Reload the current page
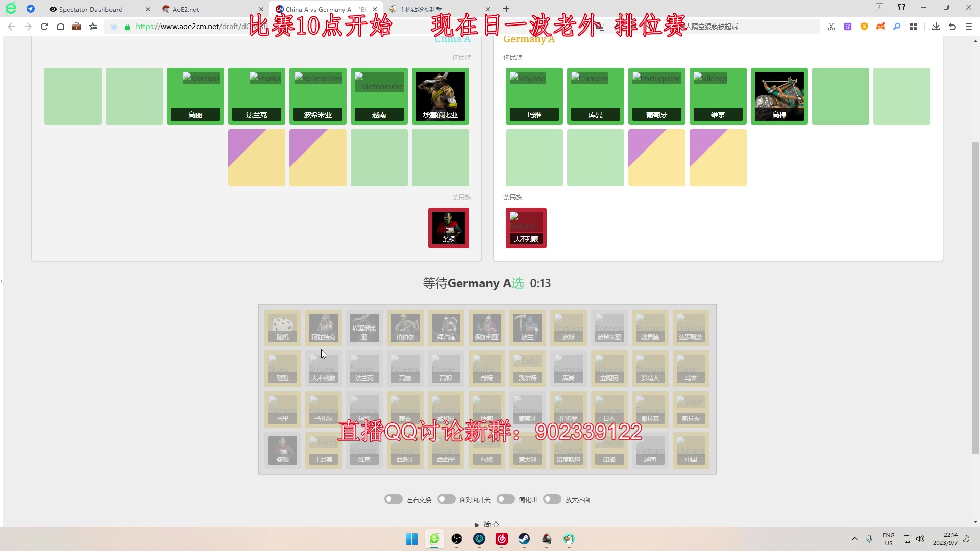 pos(44,27)
